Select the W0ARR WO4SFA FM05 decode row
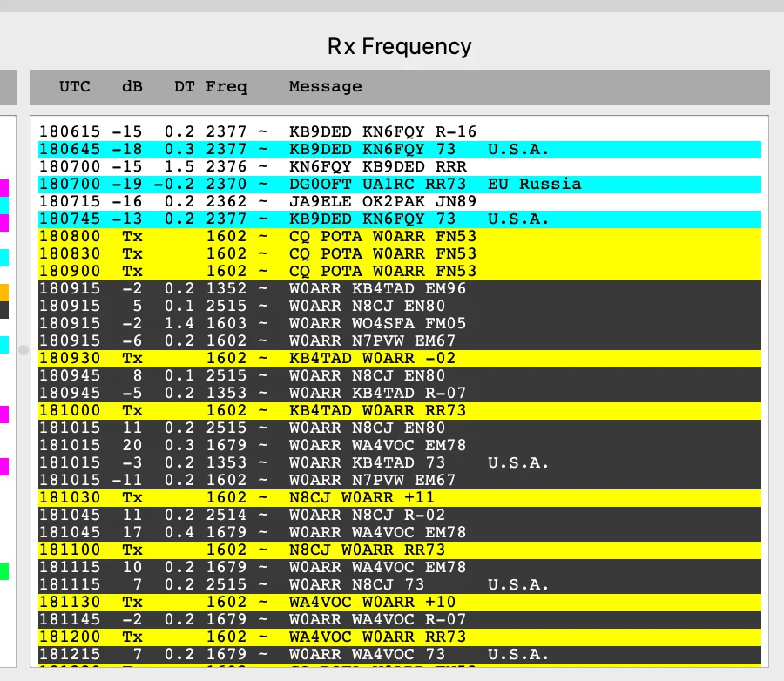Image resolution: width=784 pixels, height=681 pixels. click(400, 324)
